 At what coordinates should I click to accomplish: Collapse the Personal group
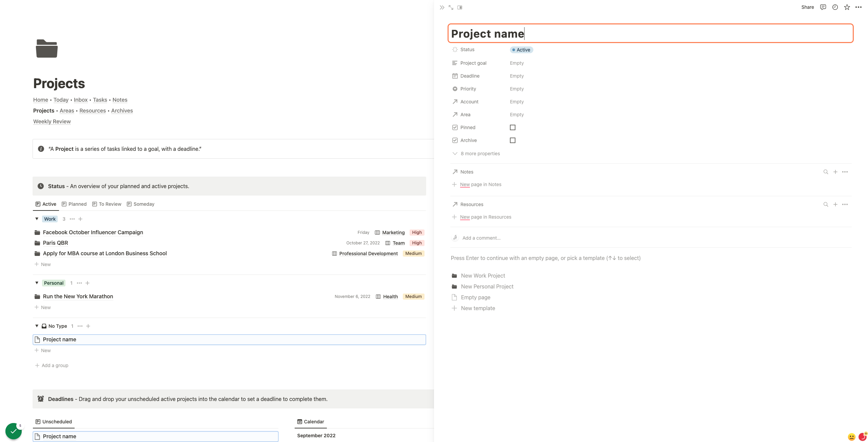37,283
